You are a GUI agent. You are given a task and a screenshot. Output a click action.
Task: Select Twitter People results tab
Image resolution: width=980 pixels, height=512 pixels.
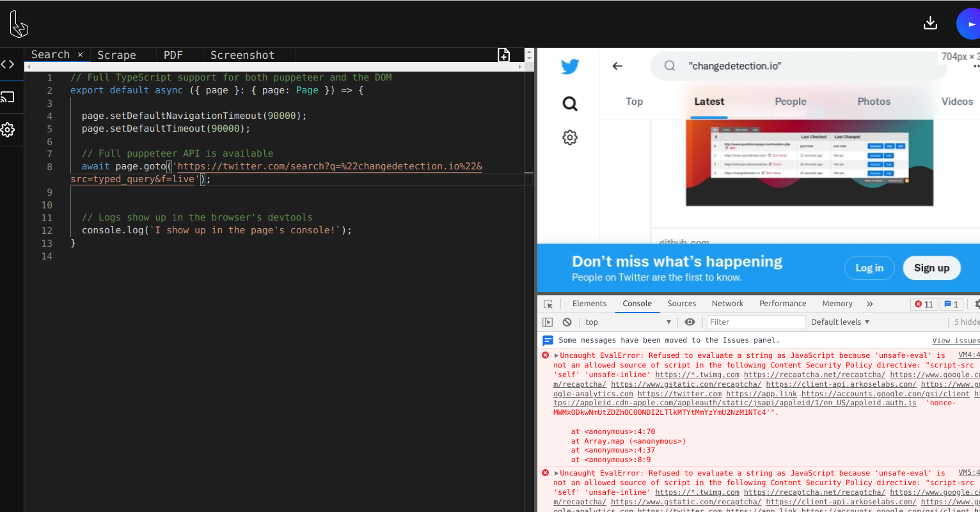tap(791, 102)
